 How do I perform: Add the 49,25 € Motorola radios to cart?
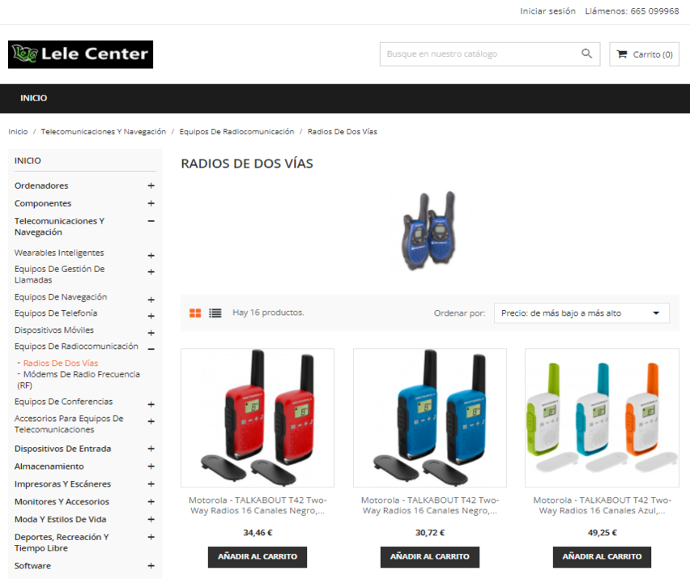click(x=602, y=557)
